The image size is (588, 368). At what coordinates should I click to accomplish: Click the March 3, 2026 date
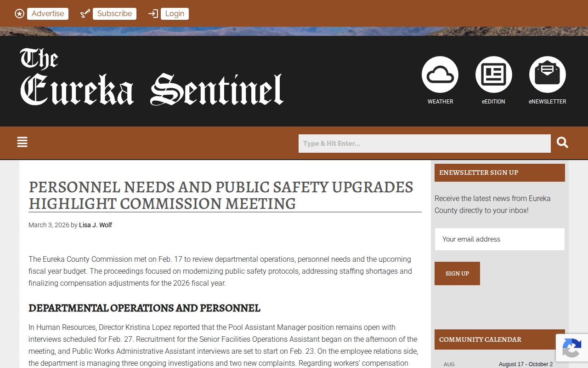49,225
